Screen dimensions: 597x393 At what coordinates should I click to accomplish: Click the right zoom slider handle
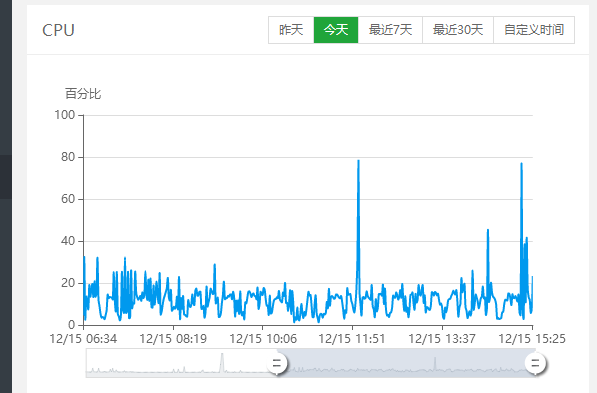pyautogui.click(x=535, y=363)
